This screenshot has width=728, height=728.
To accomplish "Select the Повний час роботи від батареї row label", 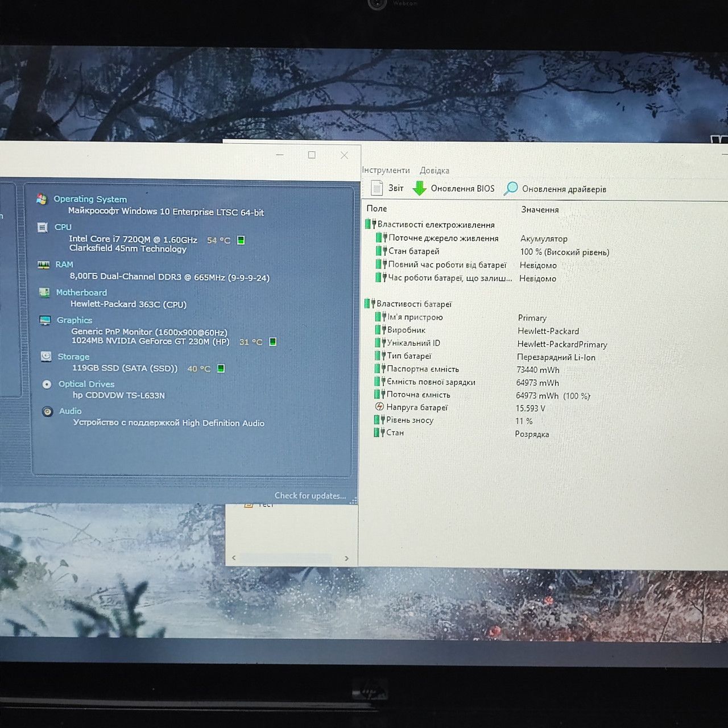I will click(447, 264).
